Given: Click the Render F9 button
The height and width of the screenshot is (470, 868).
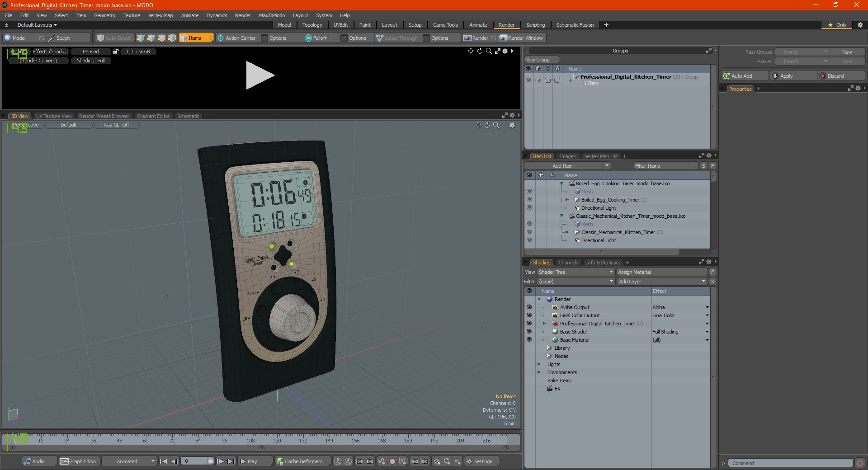Looking at the screenshot, I should (x=480, y=38).
